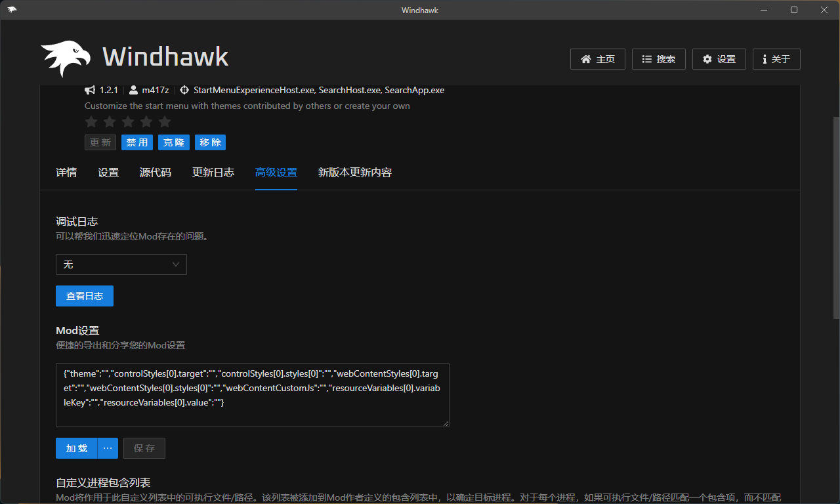Click the greyed 更新 update button

[100, 142]
